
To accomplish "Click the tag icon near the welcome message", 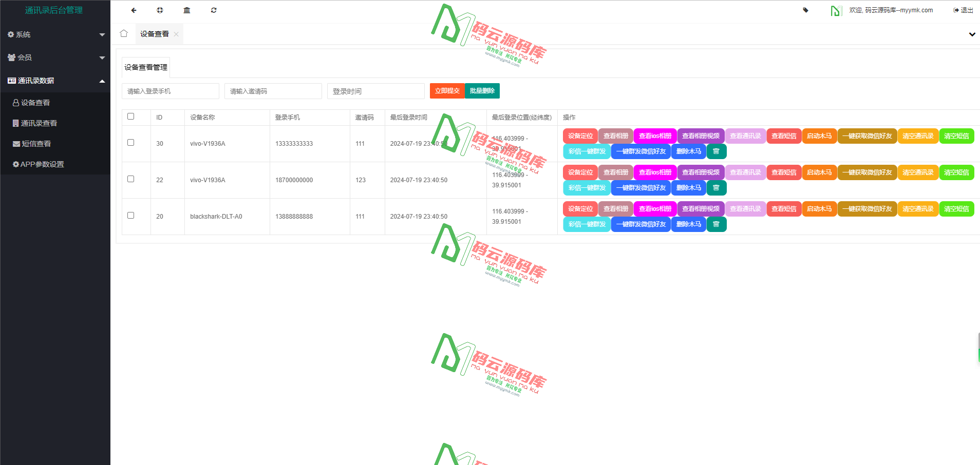I will point(805,10).
